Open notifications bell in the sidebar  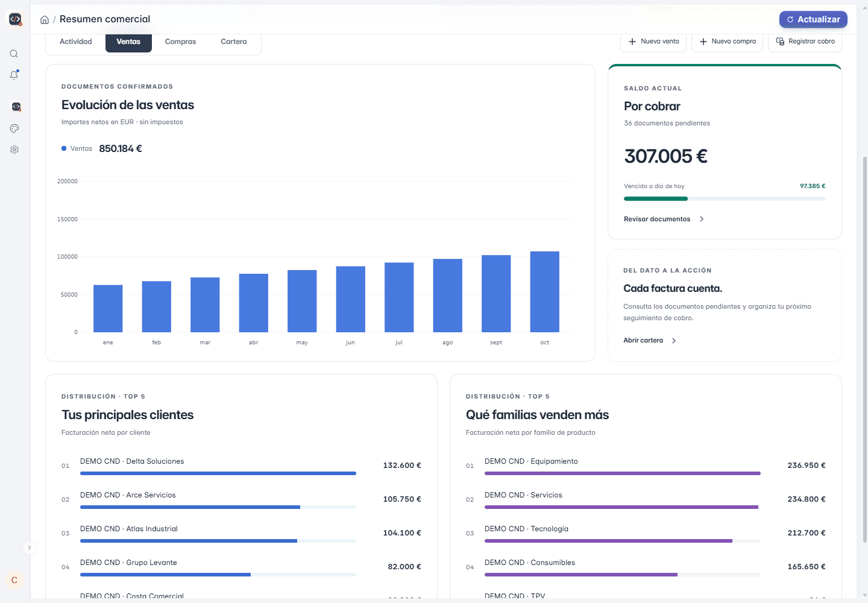click(x=14, y=75)
